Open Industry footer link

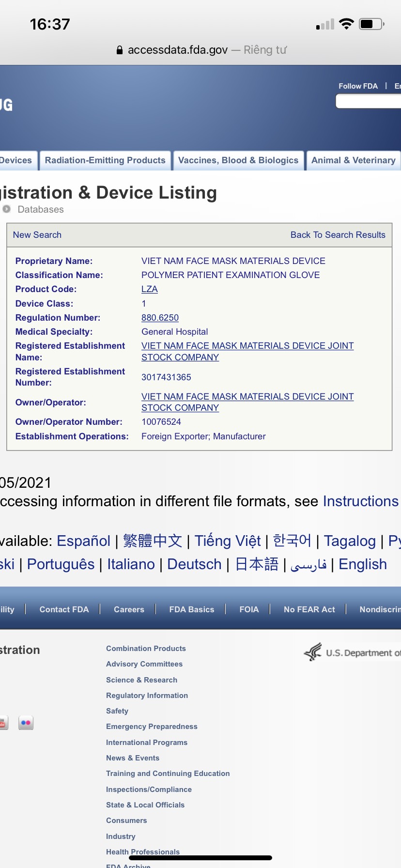coord(121,837)
